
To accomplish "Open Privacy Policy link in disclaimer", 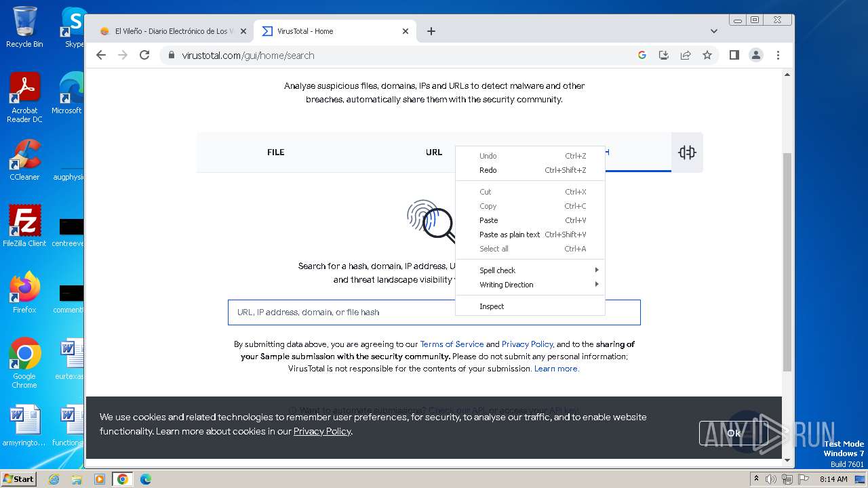I will [x=527, y=344].
